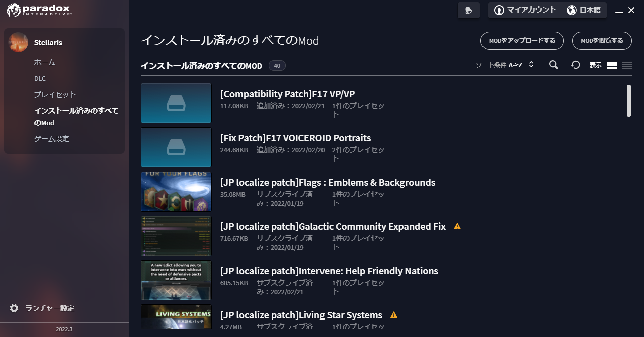
Task: Click the MODをアップロードする button
Action: (522, 41)
